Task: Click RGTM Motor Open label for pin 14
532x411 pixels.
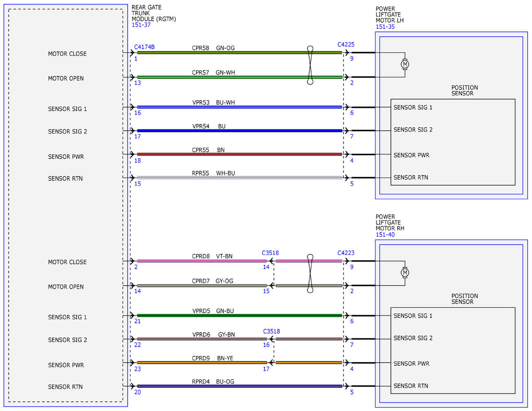Action: tap(66, 287)
